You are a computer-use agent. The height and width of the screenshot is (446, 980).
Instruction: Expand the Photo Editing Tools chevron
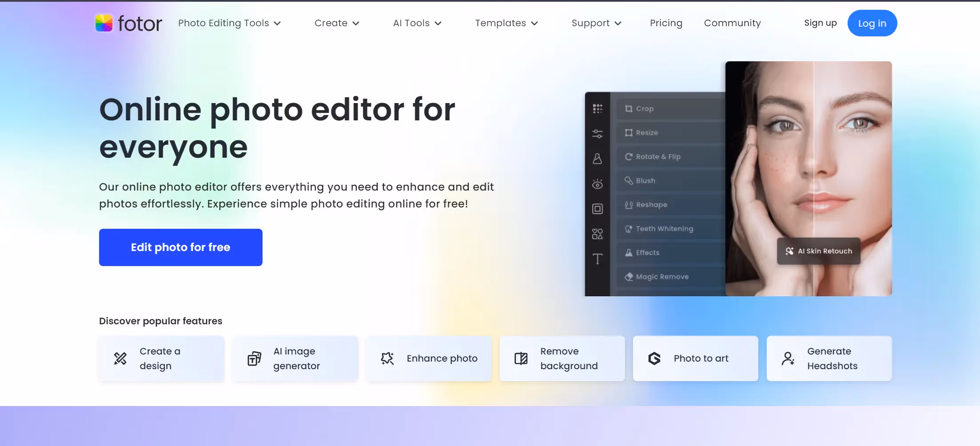coord(277,24)
